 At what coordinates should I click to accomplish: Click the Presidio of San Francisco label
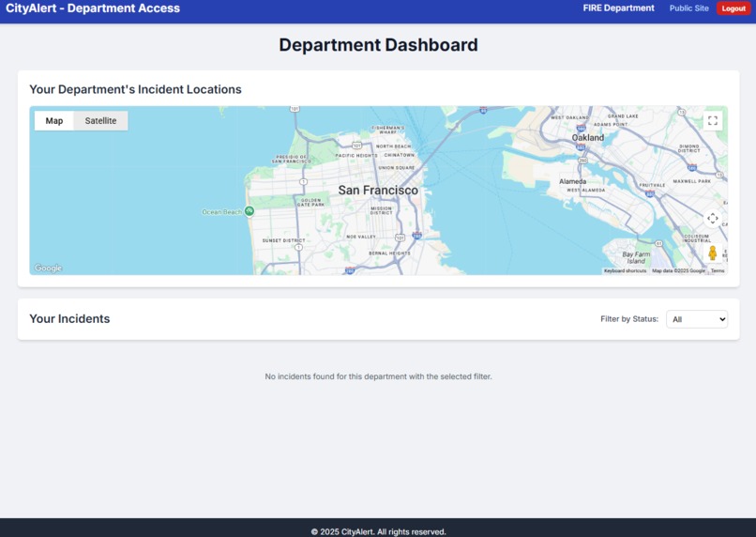click(x=291, y=159)
